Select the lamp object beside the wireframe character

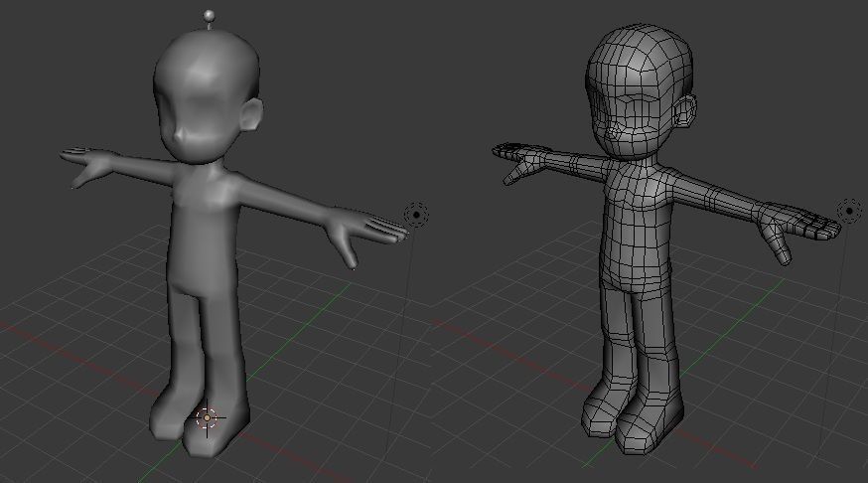coord(850,211)
